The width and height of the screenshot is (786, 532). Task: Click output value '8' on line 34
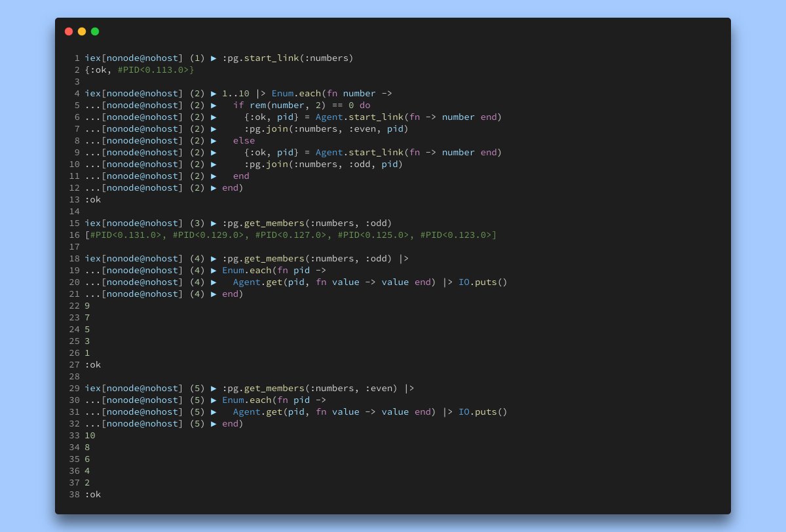click(87, 447)
